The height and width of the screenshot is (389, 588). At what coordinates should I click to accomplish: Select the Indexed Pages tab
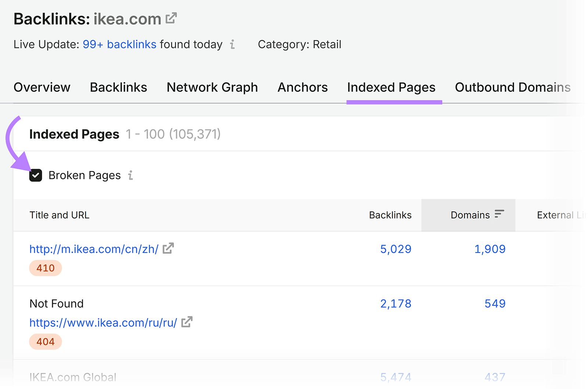click(391, 88)
